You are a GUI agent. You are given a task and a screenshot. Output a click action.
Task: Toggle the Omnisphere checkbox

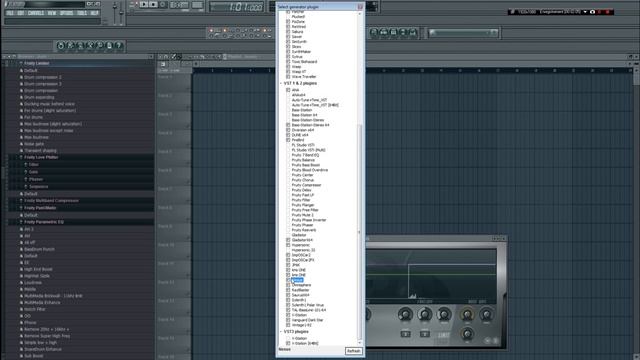point(288,285)
